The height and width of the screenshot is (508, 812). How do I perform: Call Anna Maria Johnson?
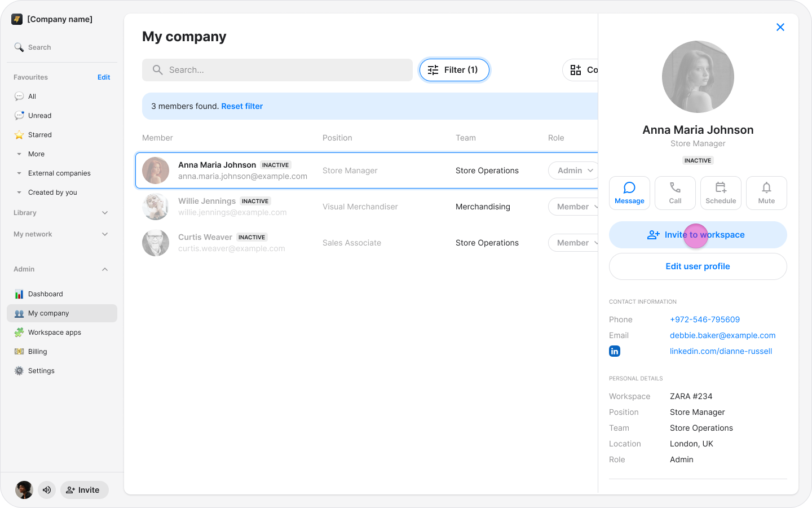point(675,193)
